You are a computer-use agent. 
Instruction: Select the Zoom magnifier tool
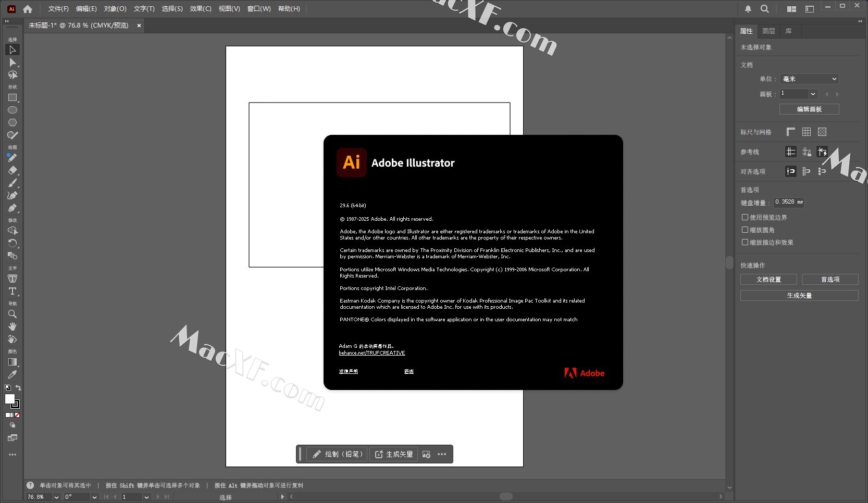coord(13,314)
